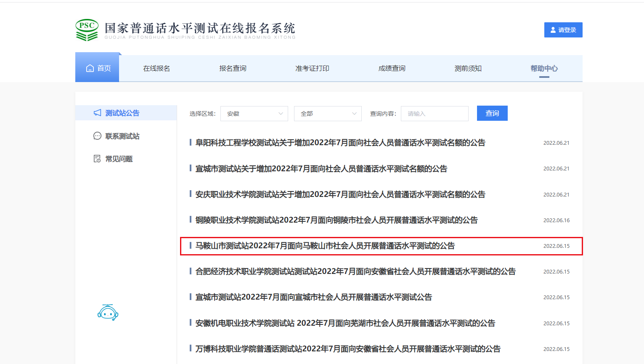This screenshot has height=364, width=644.
Task: Click date 2022.06.21 of the 阜阳科技 row
Action: coord(556,143)
